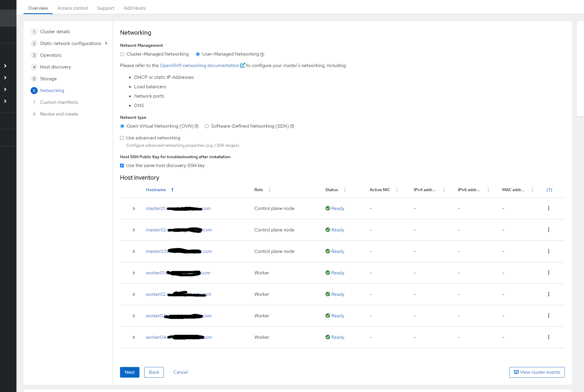Viewport: 584px width, 392px height.
Task: Expand master02 host row details
Action: point(134,230)
